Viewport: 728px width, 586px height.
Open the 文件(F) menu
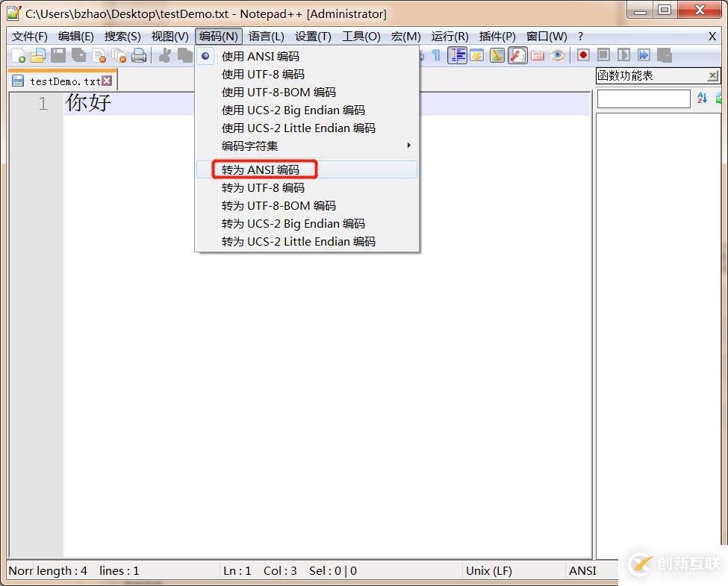tap(30, 37)
